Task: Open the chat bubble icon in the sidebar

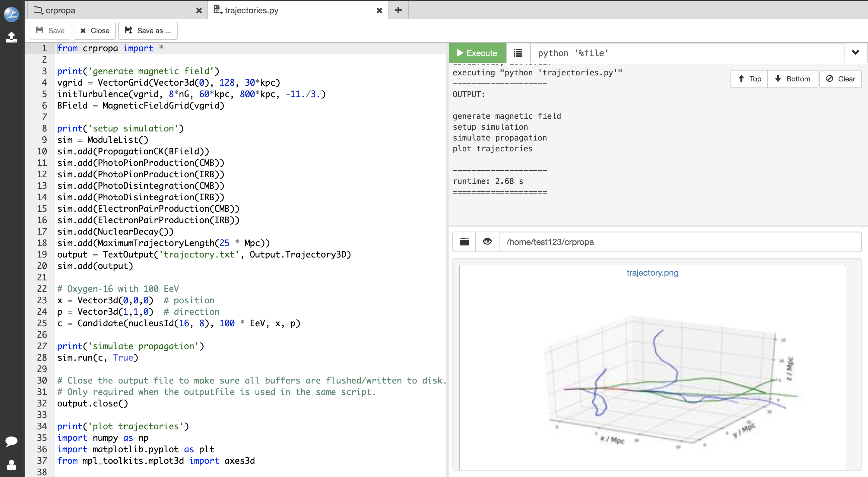Action: click(x=11, y=442)
